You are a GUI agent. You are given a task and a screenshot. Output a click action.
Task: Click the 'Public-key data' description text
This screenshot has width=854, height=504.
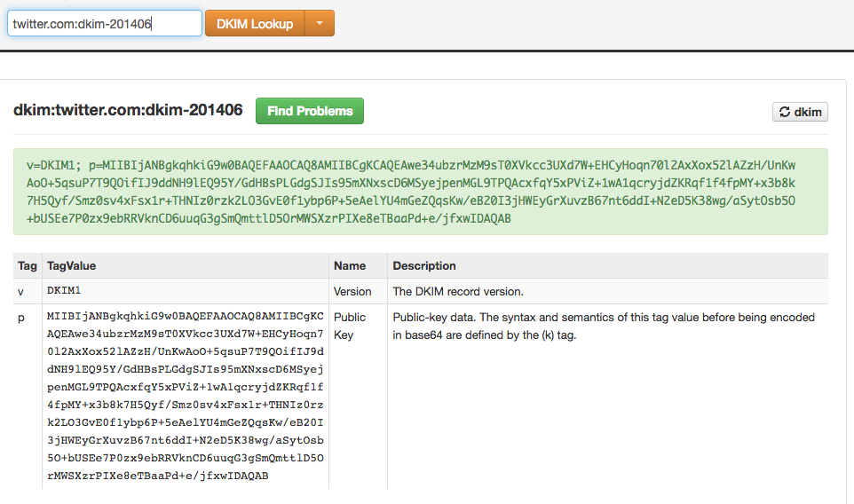pyautogui.click(x=604, y=326)
